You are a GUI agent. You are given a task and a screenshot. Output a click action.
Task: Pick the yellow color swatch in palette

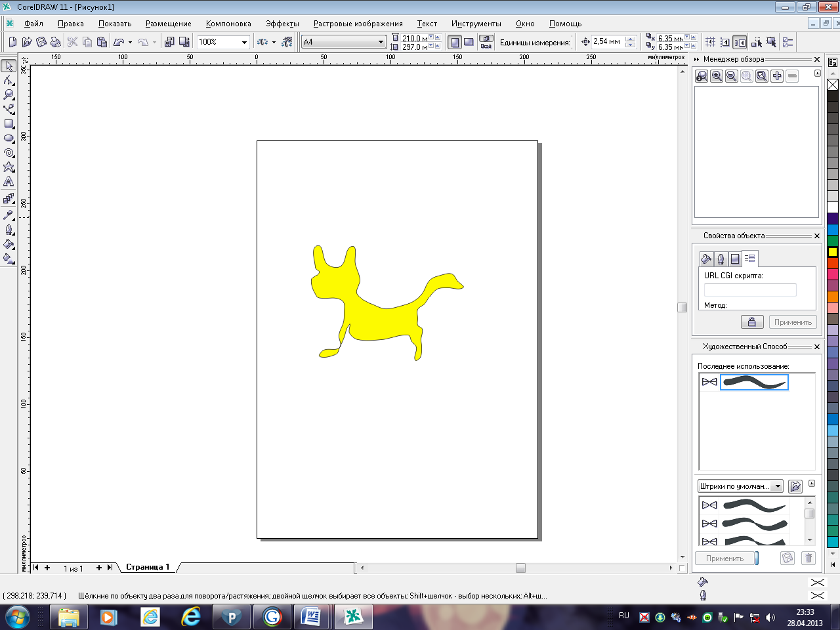click(833, 252)
